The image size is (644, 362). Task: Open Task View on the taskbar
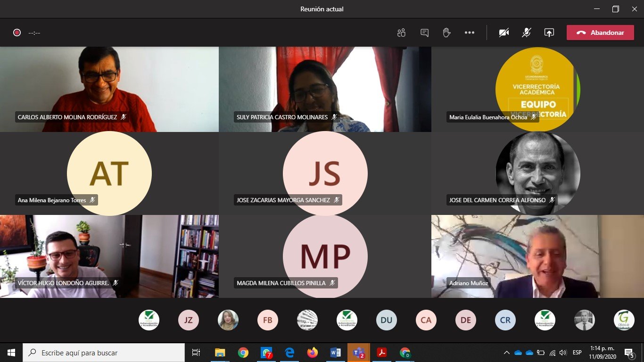click(x=196, y=353)
